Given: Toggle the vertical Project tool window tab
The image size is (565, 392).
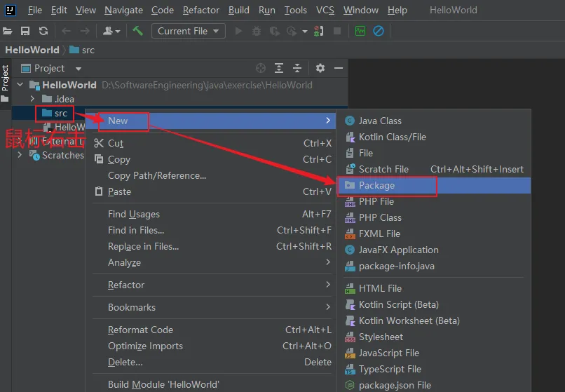Looking at the screenshot, I should 5,83.
